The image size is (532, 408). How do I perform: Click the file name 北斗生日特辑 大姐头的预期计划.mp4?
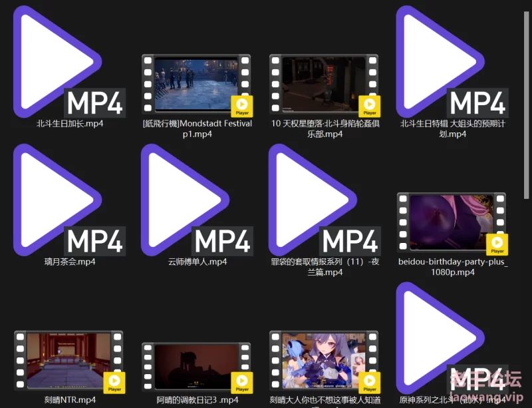point(453,128)
